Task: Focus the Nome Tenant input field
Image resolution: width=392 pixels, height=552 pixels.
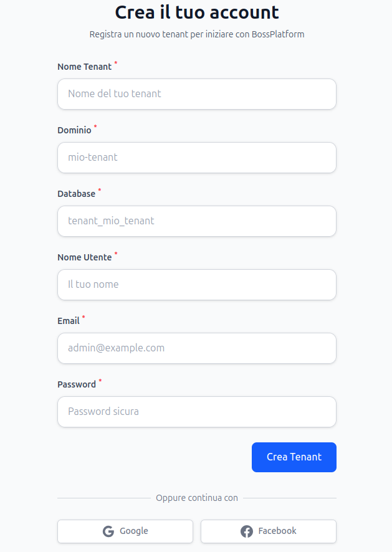Action: [x=197, y=94]
